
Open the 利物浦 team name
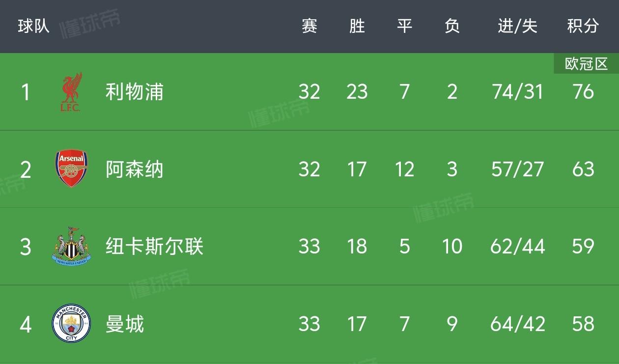point(134,92)
